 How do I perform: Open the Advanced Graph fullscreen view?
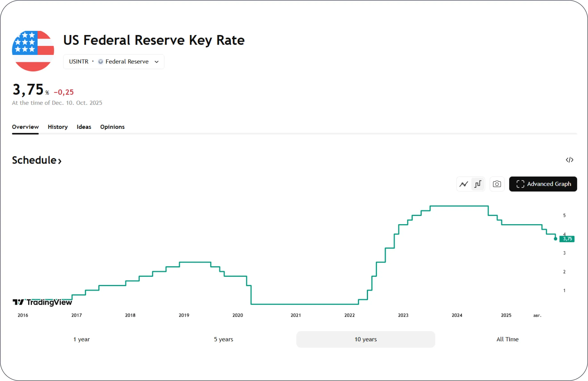(543, 184)
